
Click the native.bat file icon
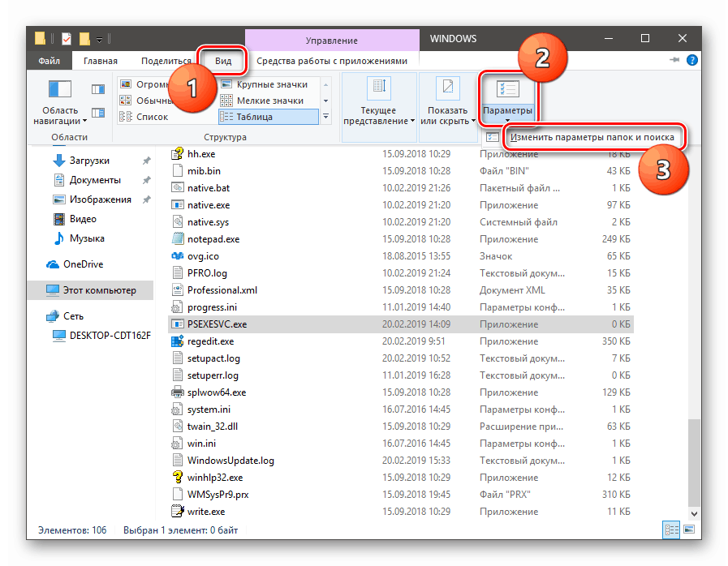[x=178, y=188]
